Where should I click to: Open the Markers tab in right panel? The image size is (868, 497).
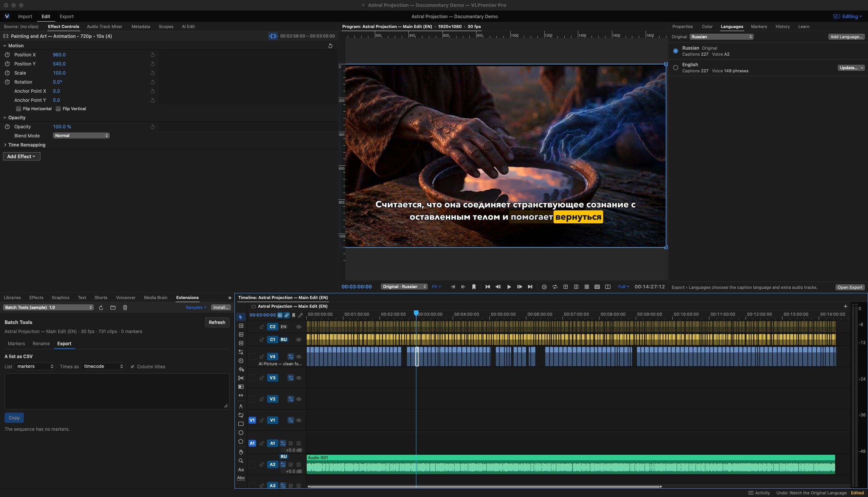click(x=759, y=26)
